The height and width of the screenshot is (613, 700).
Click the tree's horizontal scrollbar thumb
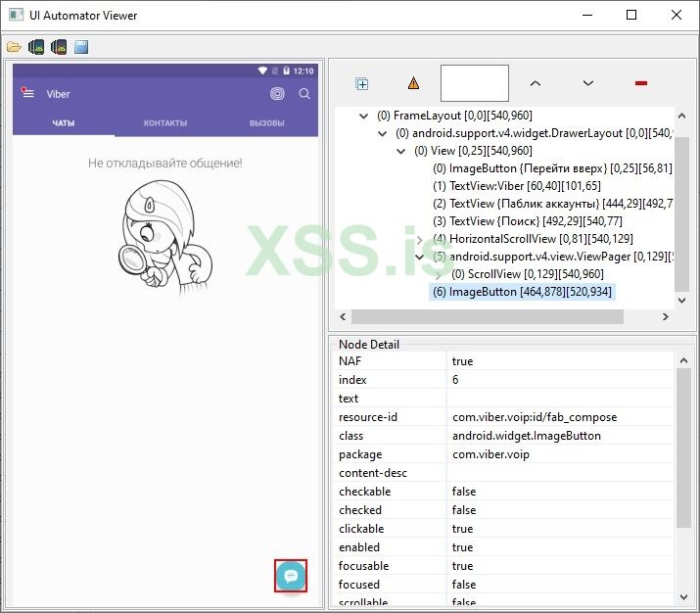click(x=487, y=316)
